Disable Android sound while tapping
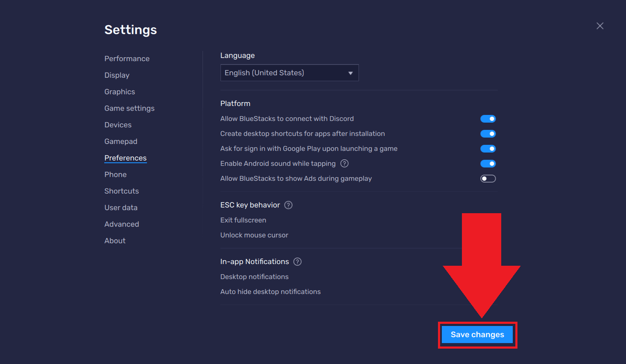626x364 pixels. point(488,163)
